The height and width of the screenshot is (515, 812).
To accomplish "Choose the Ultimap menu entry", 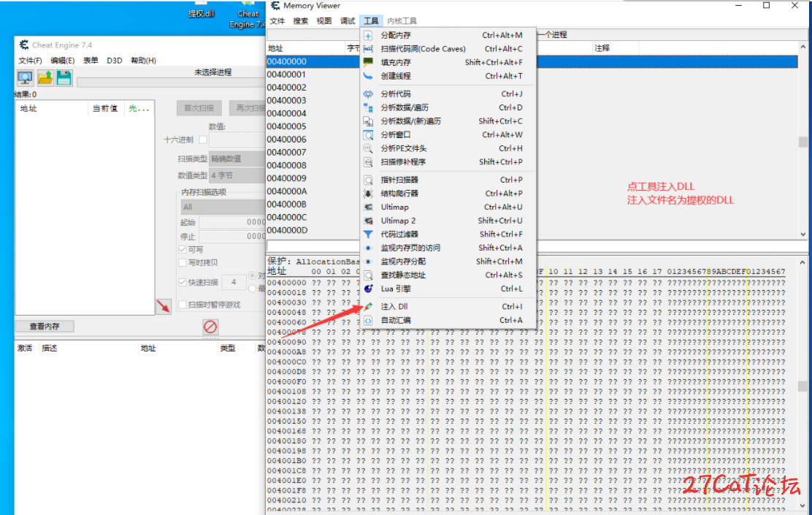I will pyautogui.click(x=448, y=207).
